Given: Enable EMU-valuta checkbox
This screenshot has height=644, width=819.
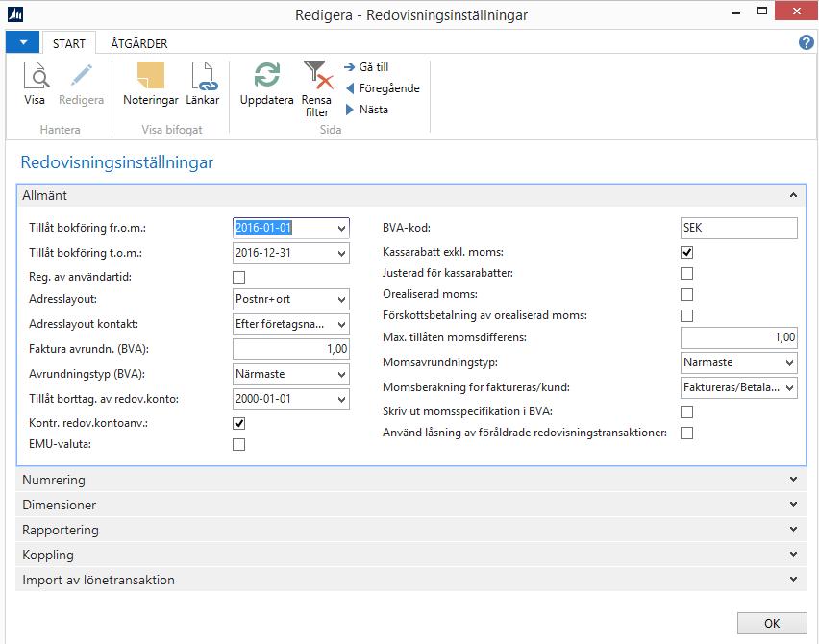Looking at the screenshot, I should (238, 444).
